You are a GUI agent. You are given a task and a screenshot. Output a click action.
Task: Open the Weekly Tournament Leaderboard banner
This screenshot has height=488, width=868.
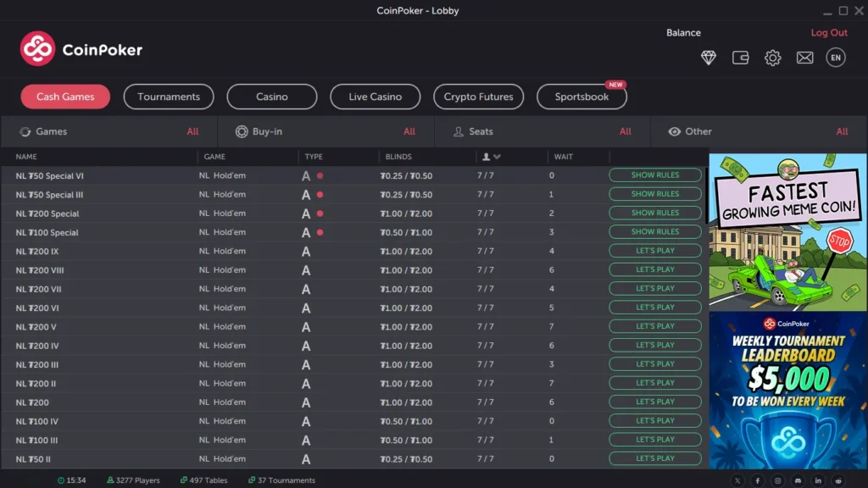pos(787,390)
